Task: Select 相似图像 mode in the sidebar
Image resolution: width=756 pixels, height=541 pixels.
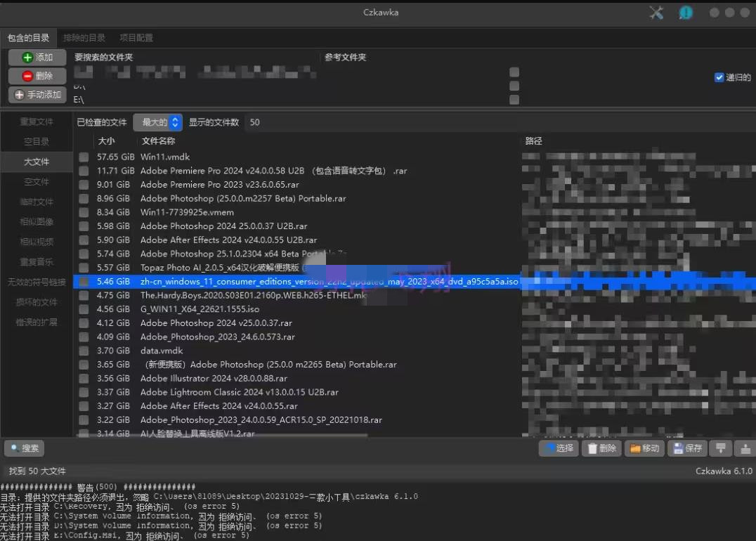Action: [37, 222]
